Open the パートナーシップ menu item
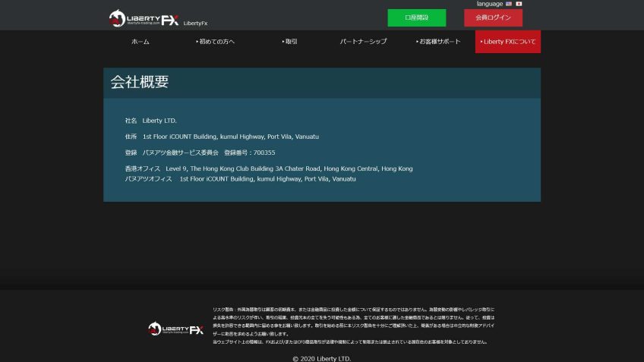 tap(363, 42)
